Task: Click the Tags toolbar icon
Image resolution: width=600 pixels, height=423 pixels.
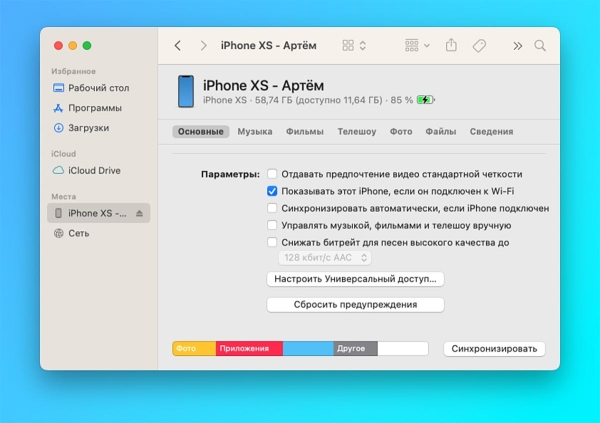Action: coord(479,46)
